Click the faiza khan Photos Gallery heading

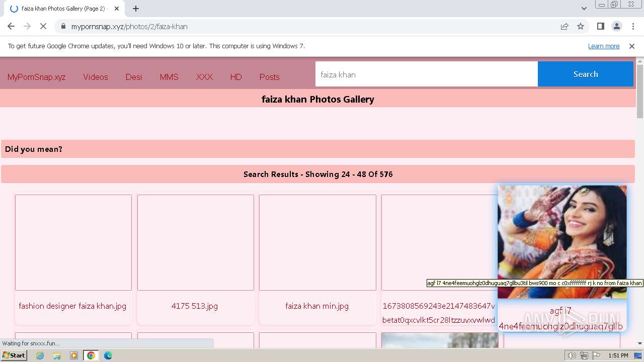coord(318,99)
